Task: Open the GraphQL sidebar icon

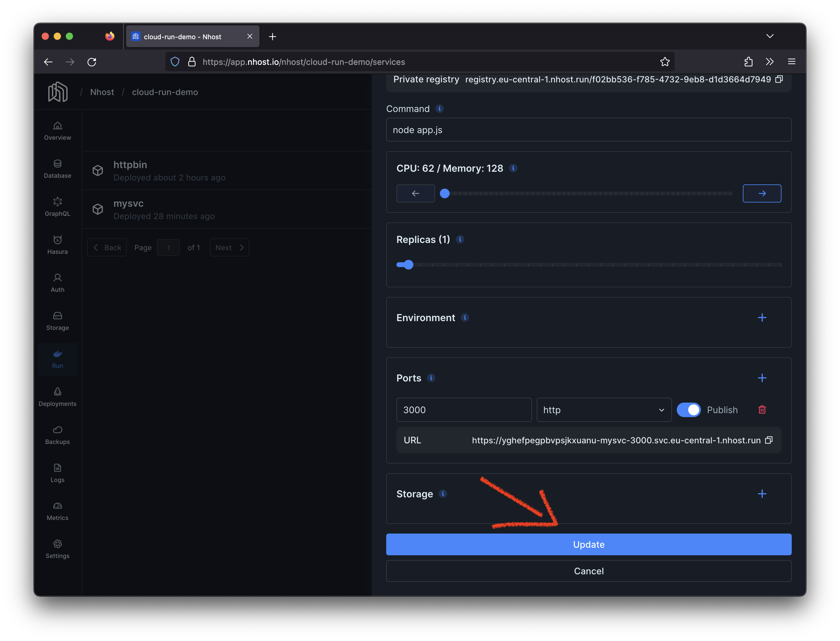Action: click(x=57, y=206)
